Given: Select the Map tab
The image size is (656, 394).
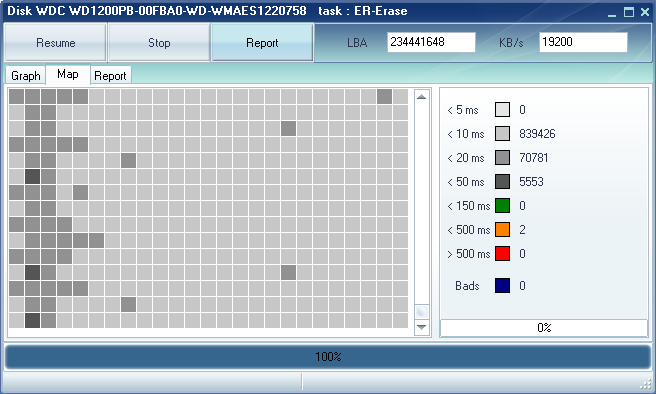Looking at the screenshot, I should (x=68, y=74).
